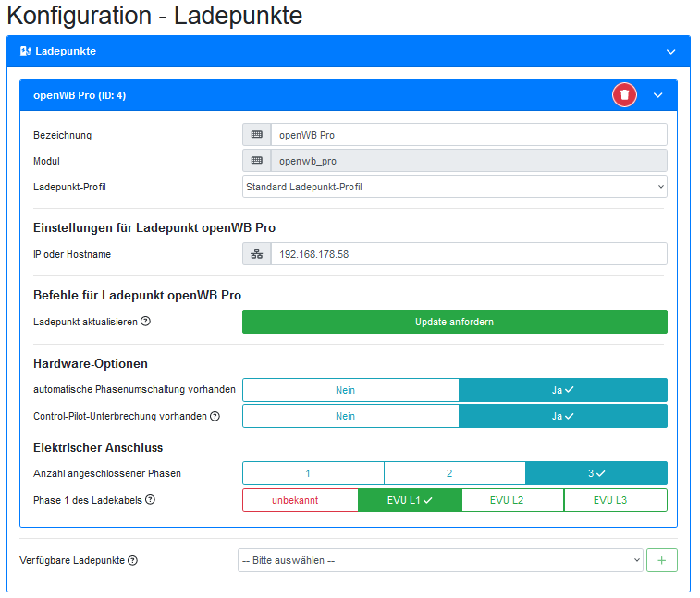This screenshot has height=598, width=700.
Task: Click network icon beside IP oder Hostname
Action: coord(257,254)
